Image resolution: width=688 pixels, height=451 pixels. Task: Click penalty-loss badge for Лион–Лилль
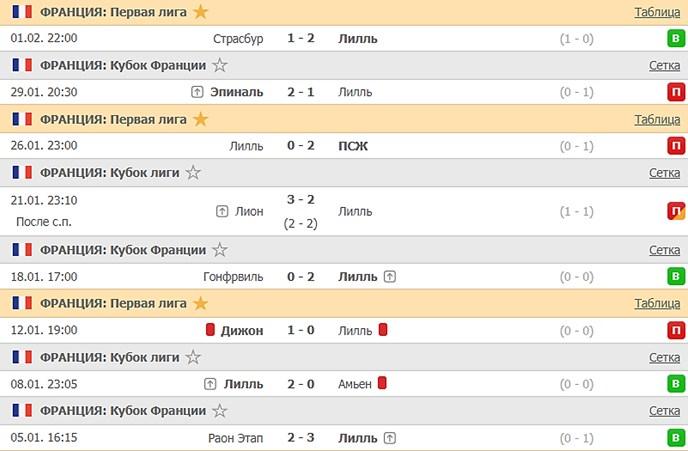[676, 211]
